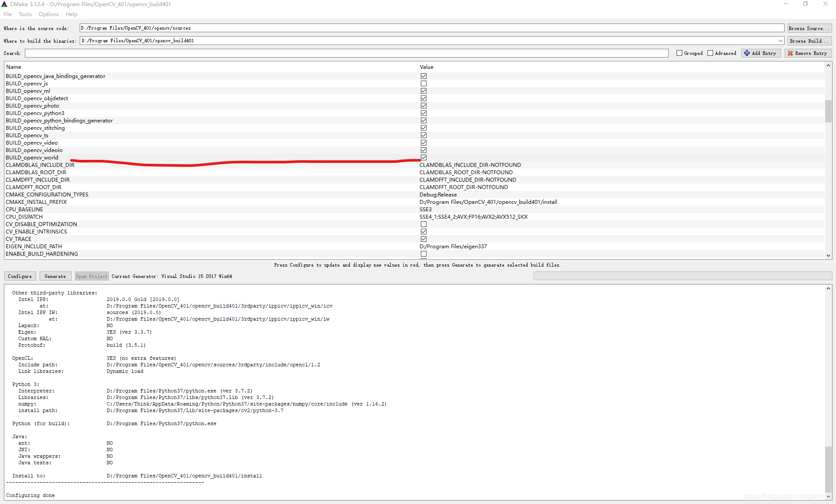
Task: Click the Open Project button
Action: 91,276
